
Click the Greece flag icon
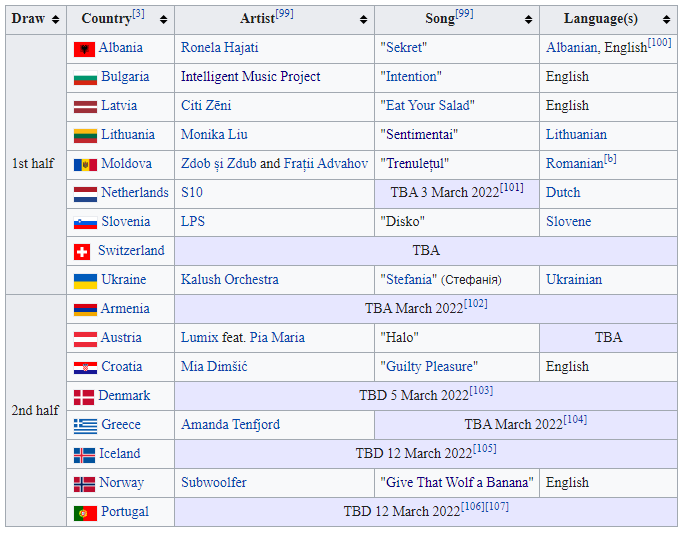click(84, 426)
